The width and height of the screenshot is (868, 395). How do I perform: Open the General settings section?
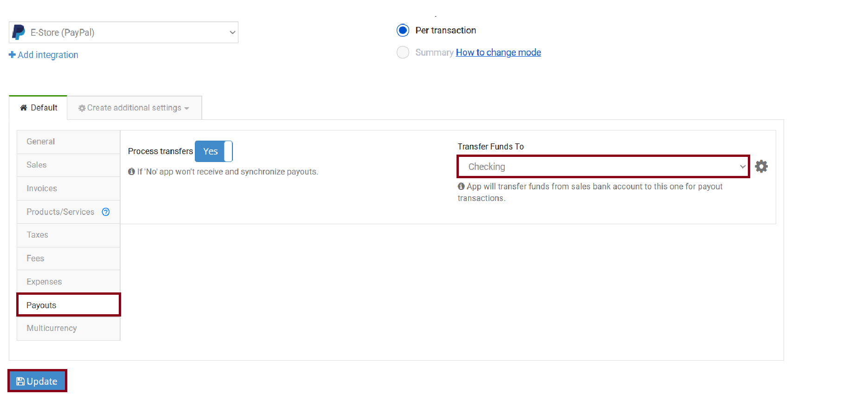(x=69, y=142)
